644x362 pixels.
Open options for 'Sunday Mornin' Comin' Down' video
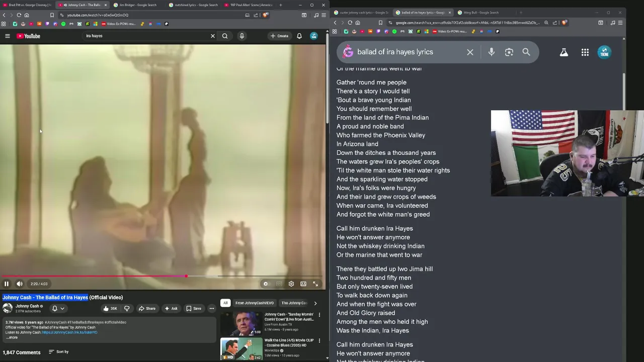coord(319,315)
